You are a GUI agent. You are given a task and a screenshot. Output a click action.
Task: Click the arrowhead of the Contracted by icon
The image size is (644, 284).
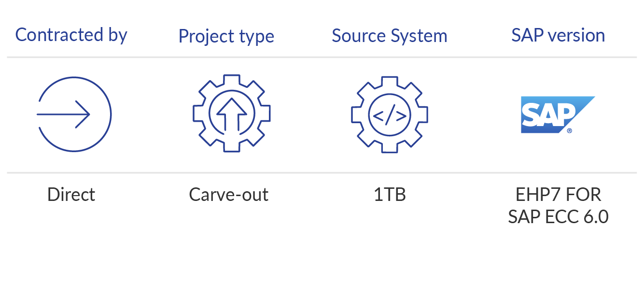83,114
